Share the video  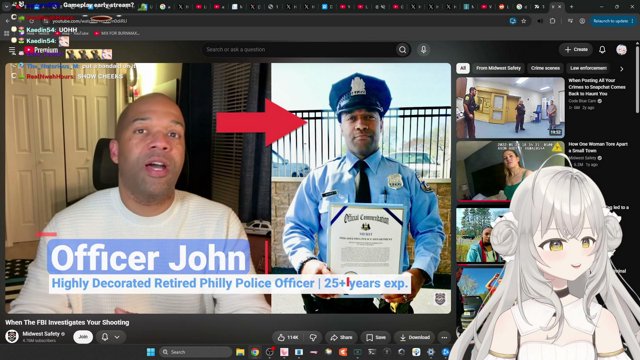[x=341, y=337]
